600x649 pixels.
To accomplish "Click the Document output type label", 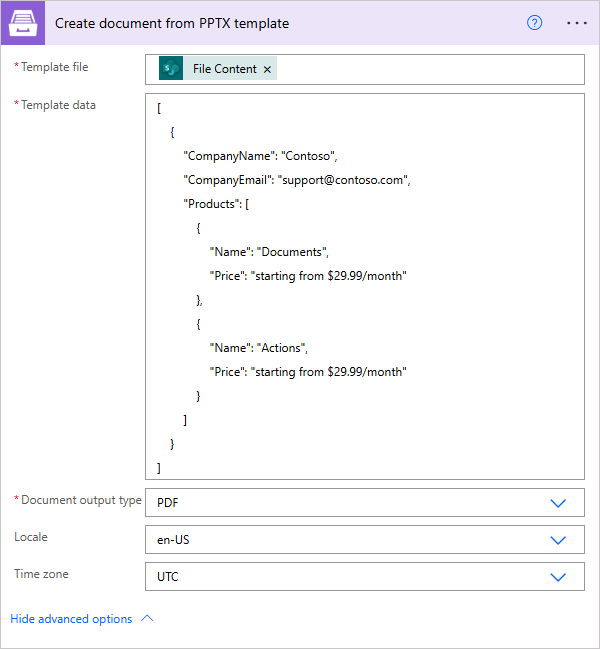I will [x=81, y=500].
